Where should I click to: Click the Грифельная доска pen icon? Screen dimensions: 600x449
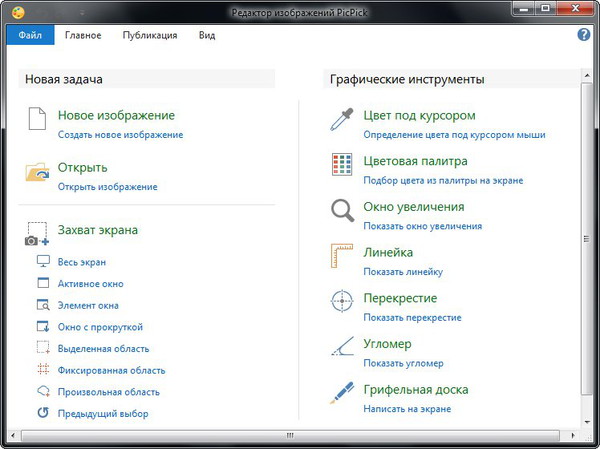pyautogui.click(x=343, y=394)
